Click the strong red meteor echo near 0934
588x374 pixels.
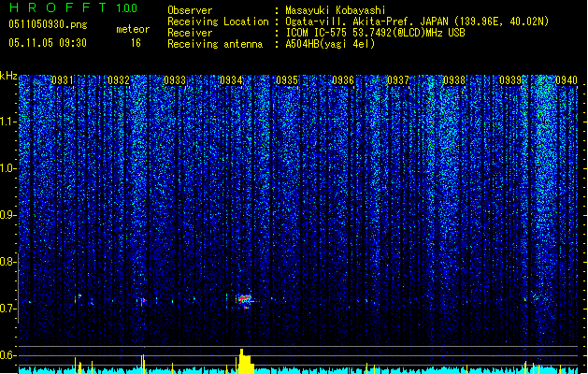(245, 300)
